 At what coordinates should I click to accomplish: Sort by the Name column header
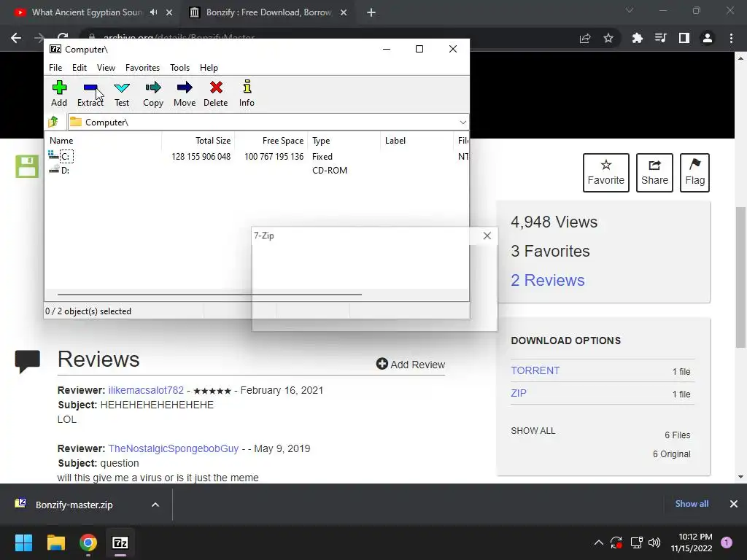[x=103, y=141]
